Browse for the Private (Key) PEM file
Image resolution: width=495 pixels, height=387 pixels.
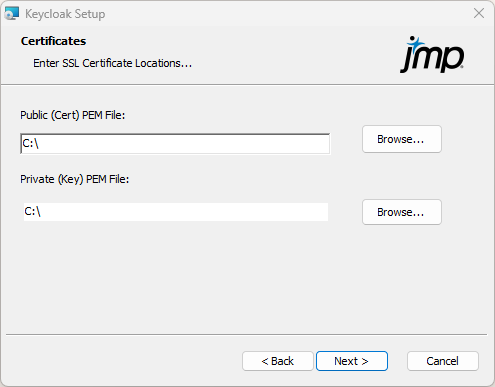[x=402, y=212]
